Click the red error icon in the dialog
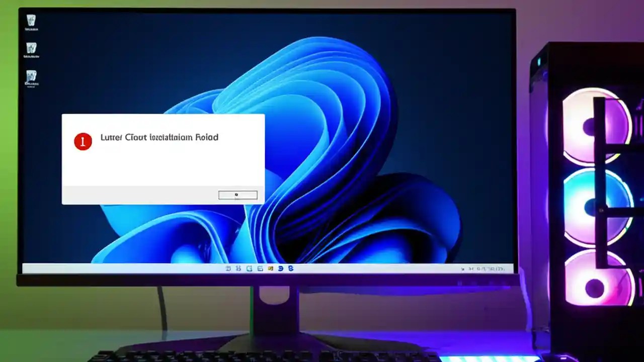This screenshot has height=362, width=644. [x=82, y=141]
